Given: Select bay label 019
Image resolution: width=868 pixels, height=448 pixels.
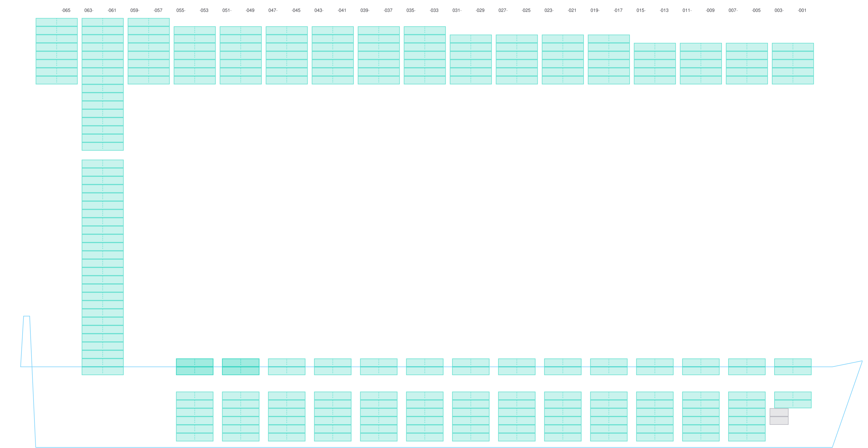Looking at the screenshot, I should [x=595, y=10].
